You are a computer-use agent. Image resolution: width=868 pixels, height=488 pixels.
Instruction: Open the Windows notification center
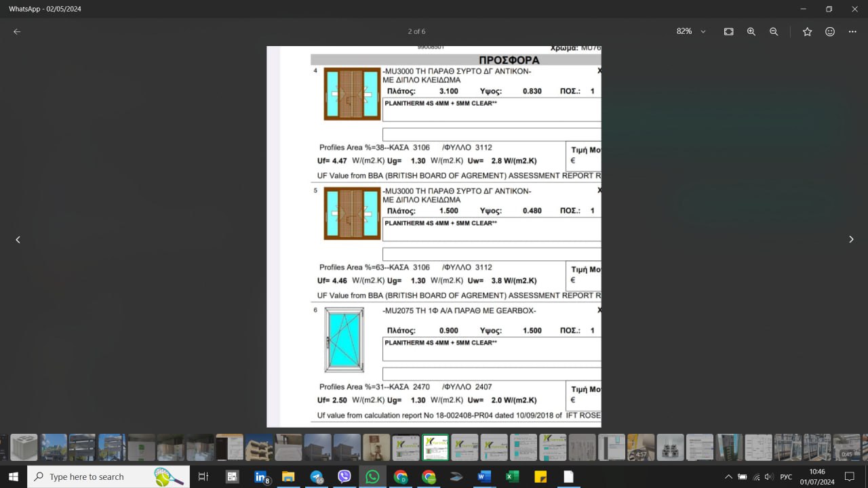849,476
